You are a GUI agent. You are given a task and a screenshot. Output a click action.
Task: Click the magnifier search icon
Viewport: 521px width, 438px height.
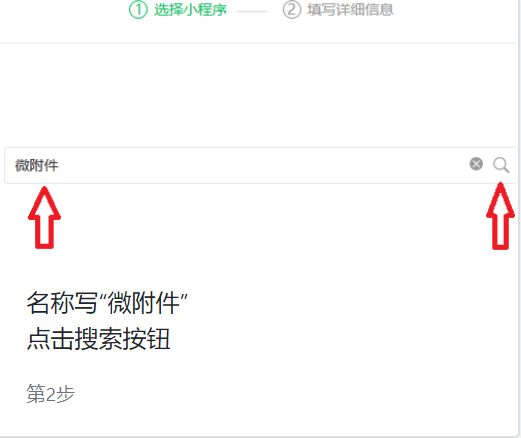click(x=501, y=165)
